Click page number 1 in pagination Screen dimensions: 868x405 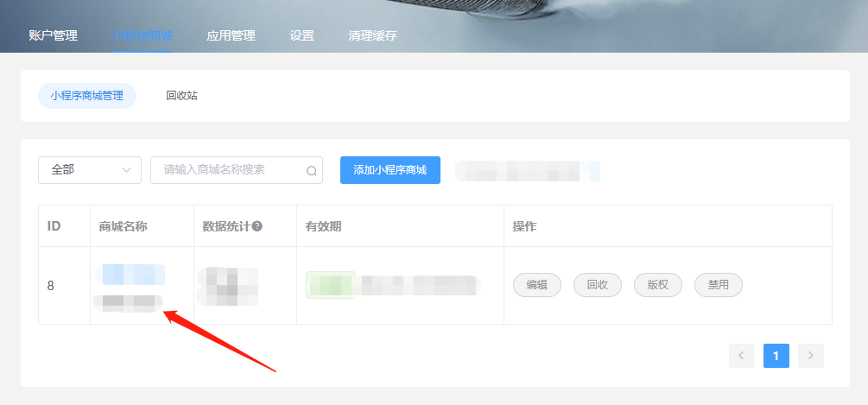776,356
